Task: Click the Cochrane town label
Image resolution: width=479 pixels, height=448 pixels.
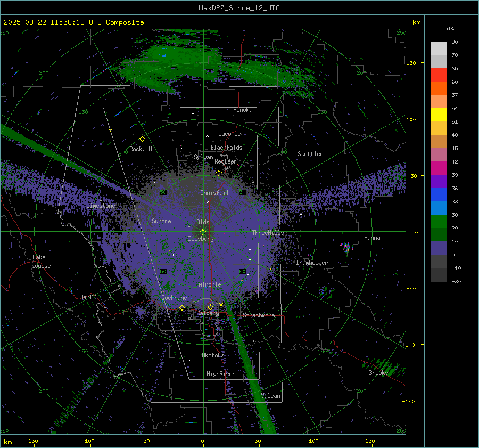Action: coord(174,298)
